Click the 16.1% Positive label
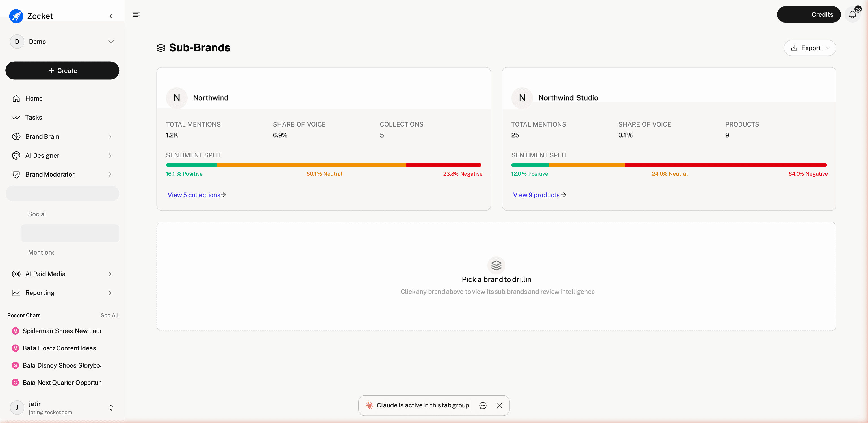868x423 pixels. coord(184,173)
